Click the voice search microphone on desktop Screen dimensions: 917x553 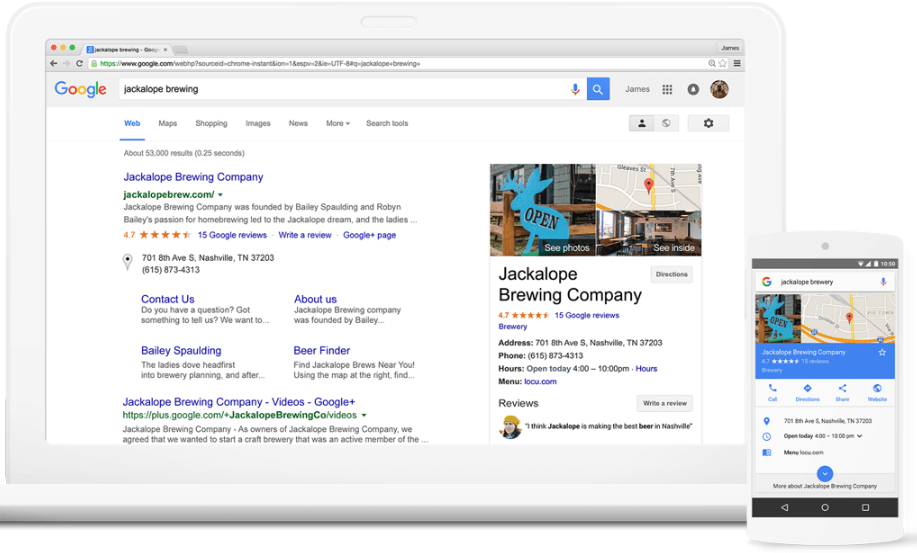[x=575, y=89]
